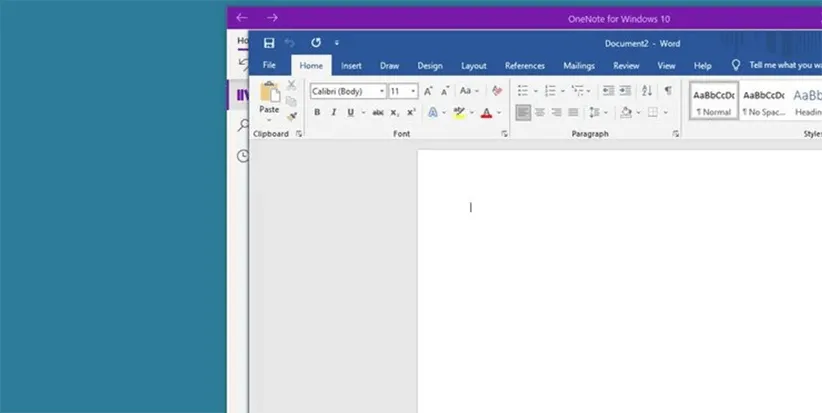Click the Clear All Formatting icon

497,91
